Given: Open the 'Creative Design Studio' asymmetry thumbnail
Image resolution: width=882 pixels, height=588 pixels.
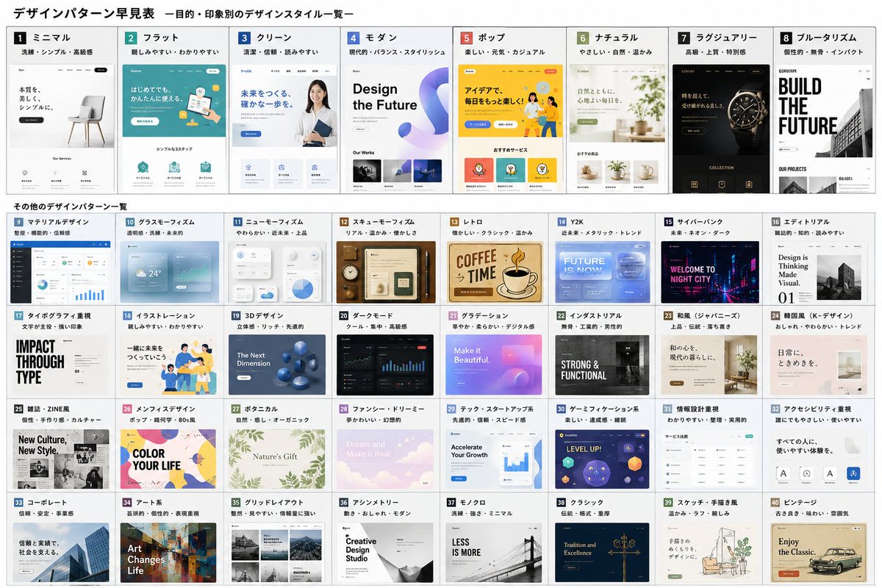Looking at the screenshot, I should [385, 553].
